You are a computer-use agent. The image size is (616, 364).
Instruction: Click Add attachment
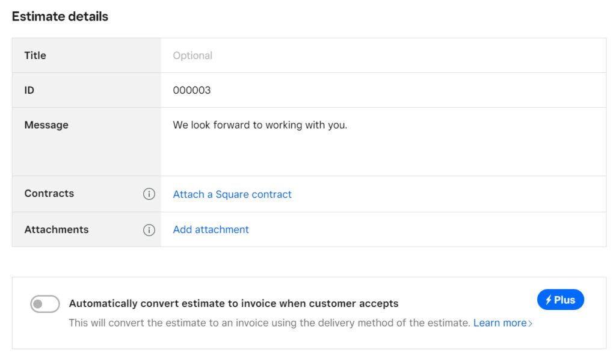[x=211, y=230]
